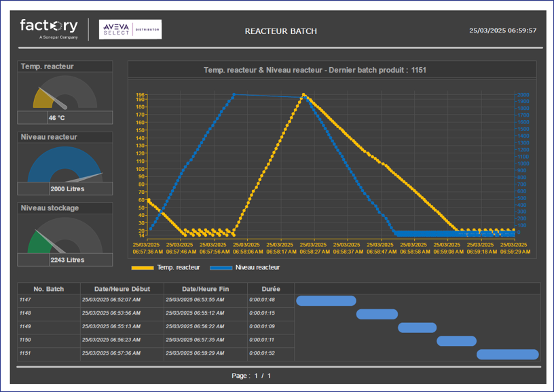Click the yellow Temp. réacteur legend swatch
Image resolution: width=554 pixels, height=392 pixels.
click(x=141, y=268)
